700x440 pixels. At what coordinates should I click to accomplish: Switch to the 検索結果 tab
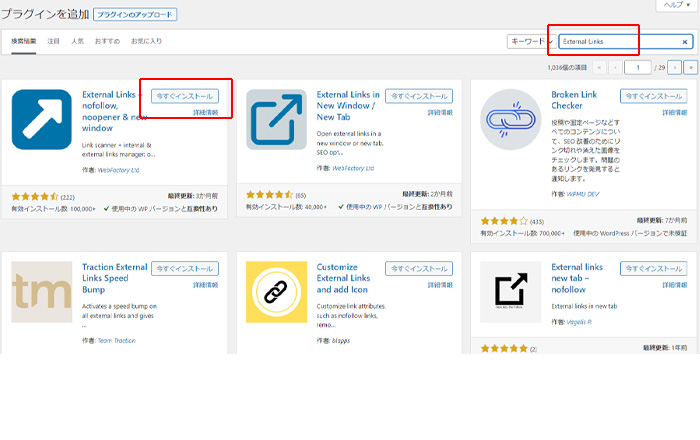tap(24, 41)
